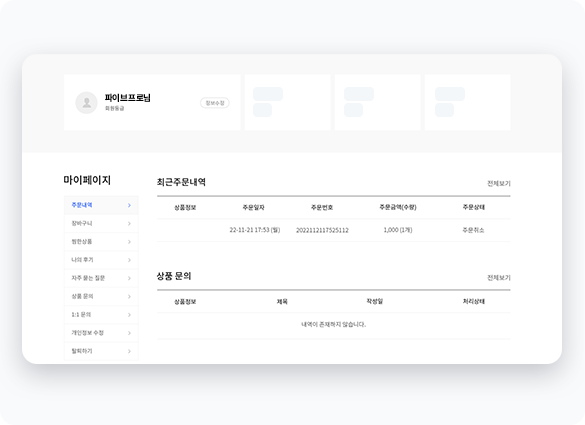Click the 내역이 존재하지 않습니다 message
This screenshot has width=585, height=425.
[334, 325]
